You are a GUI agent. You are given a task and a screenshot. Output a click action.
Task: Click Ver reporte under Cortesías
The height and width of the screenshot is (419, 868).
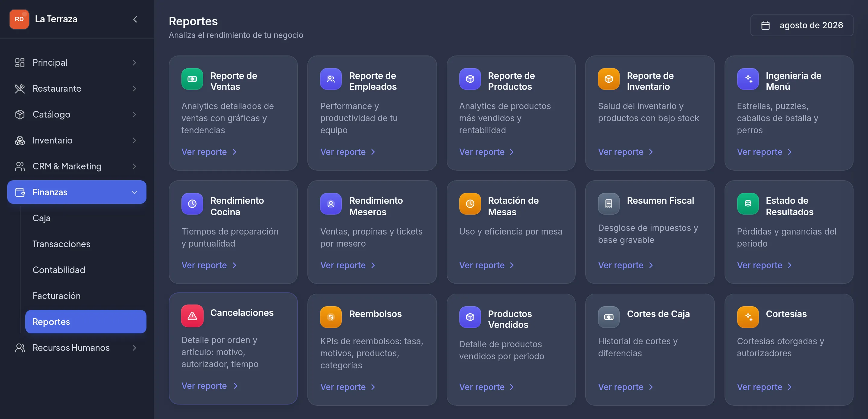765,387
